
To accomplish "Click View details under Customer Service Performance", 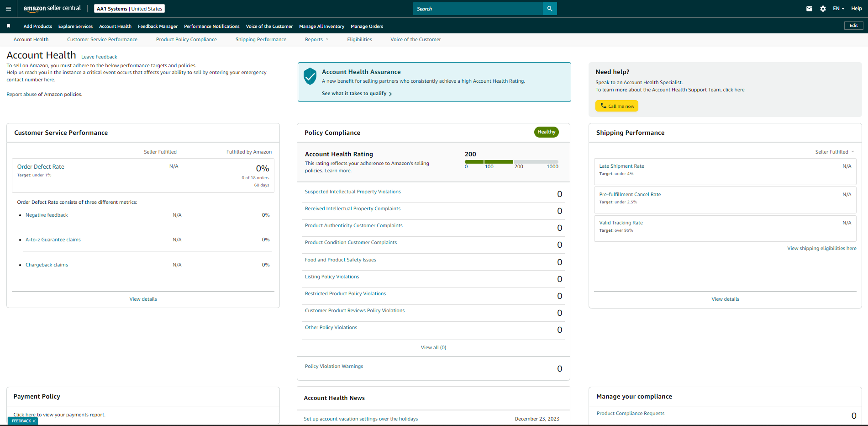I will pos(143,299).
